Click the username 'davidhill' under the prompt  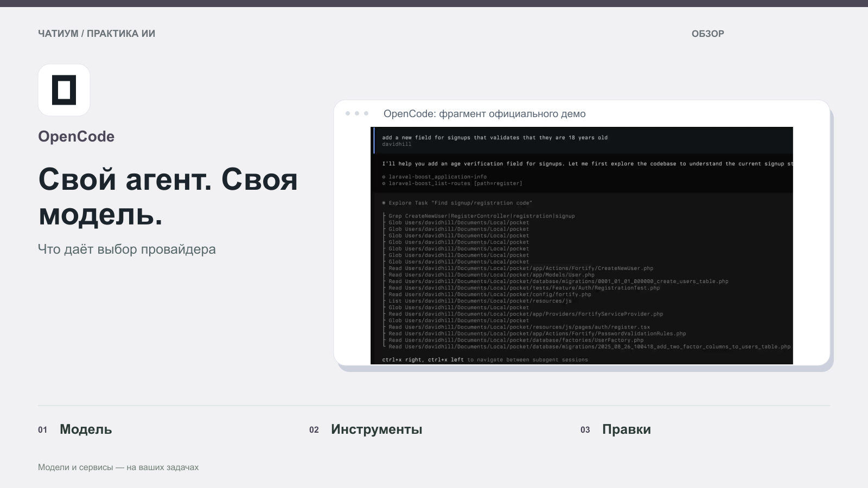point(397,144)
